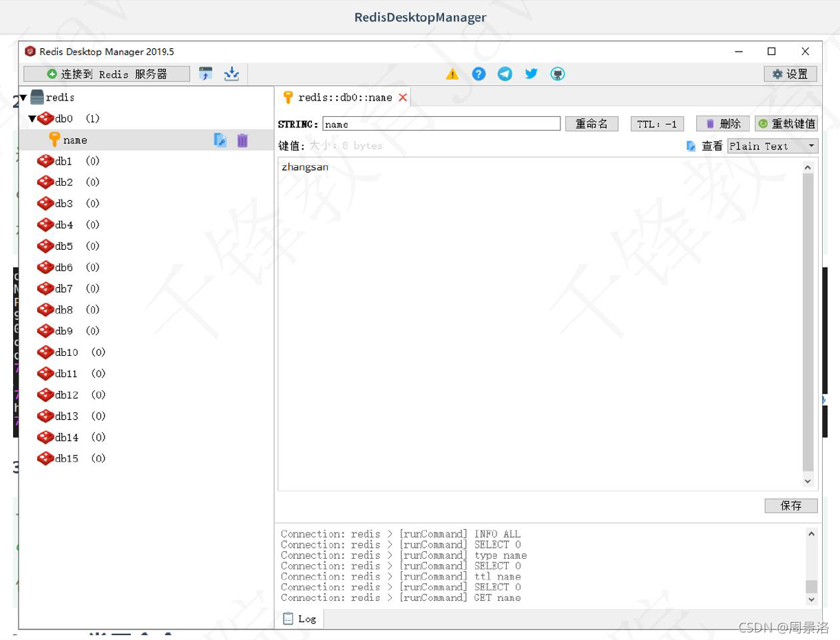Click the delete key button

723,124
